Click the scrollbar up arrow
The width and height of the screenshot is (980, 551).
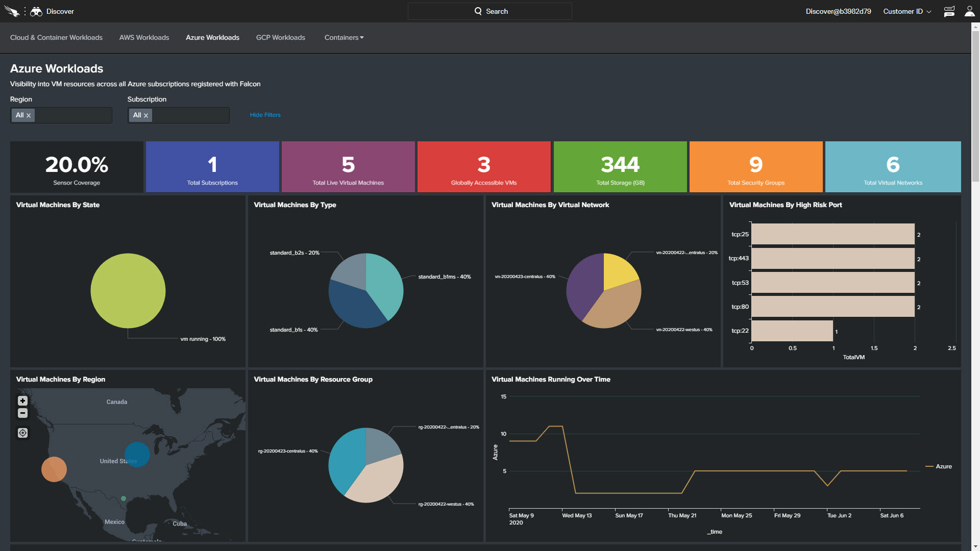(x=975, y=26)
